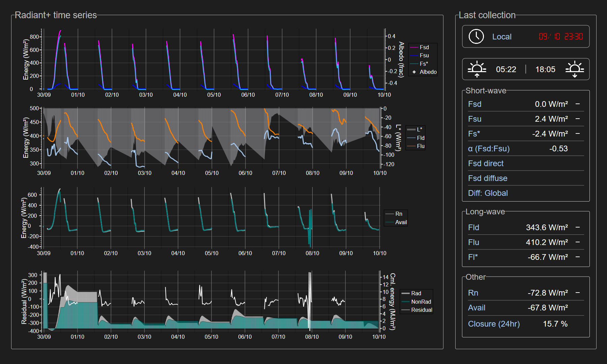The width and height of the screenshot is (607, 364).
Task: Toggle the NonRad legend entry
Action: coord(421,302)
